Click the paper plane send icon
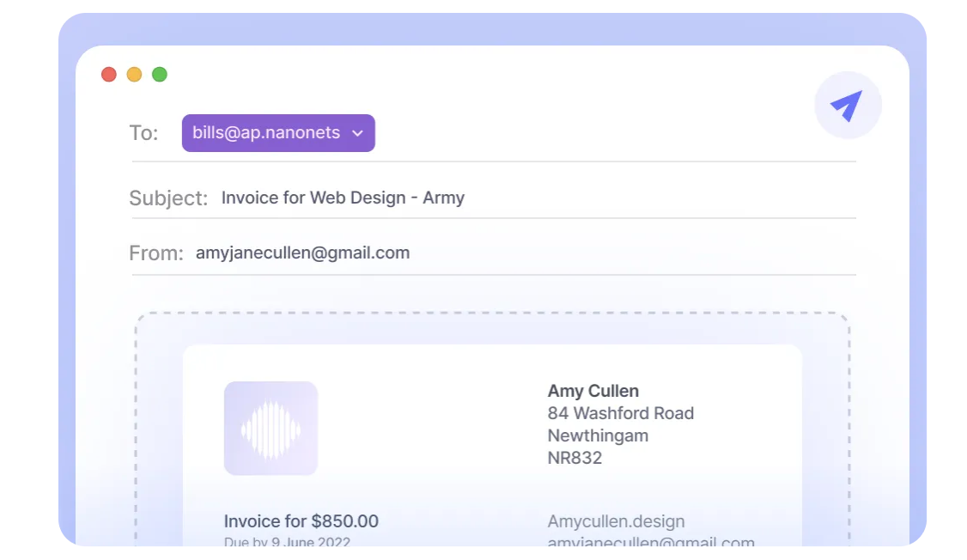This screenshot has height=560, width=967. [x=847, y=105]
